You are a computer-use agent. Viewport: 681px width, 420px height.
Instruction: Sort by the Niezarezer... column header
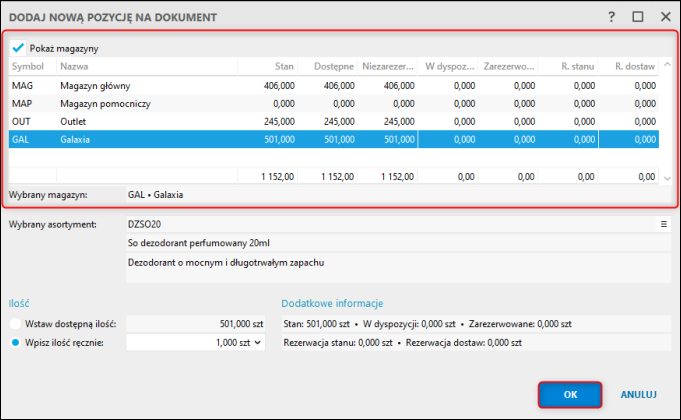tap(388, 66)
